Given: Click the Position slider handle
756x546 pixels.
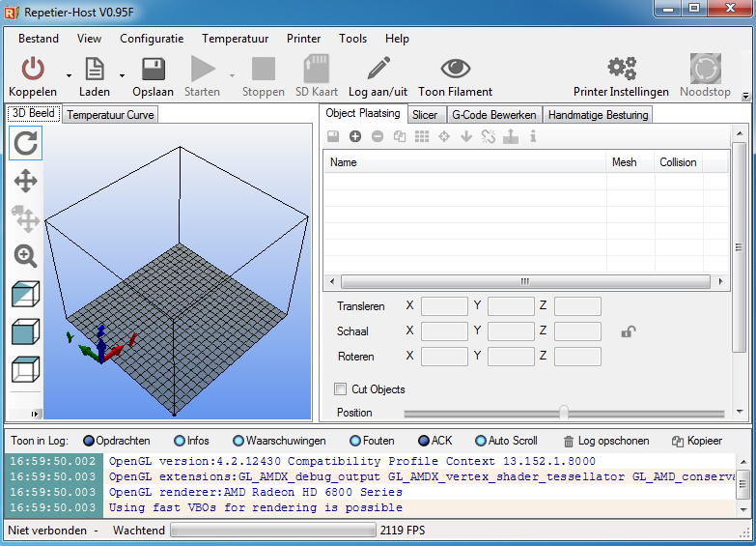Looking at the screenshot, I should (563, 413).
